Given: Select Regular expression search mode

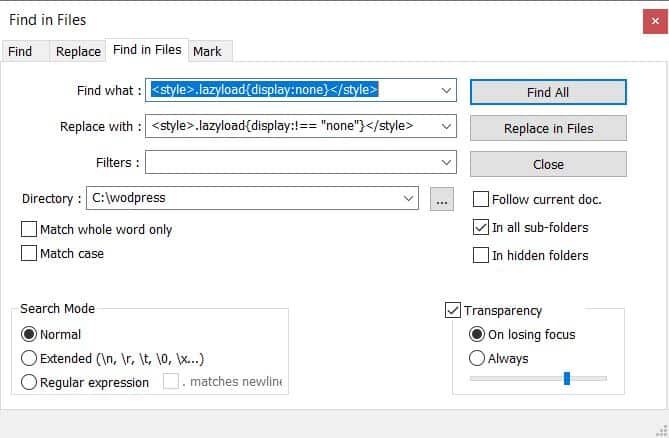Looking at the screenshot, I should (29, 382).
